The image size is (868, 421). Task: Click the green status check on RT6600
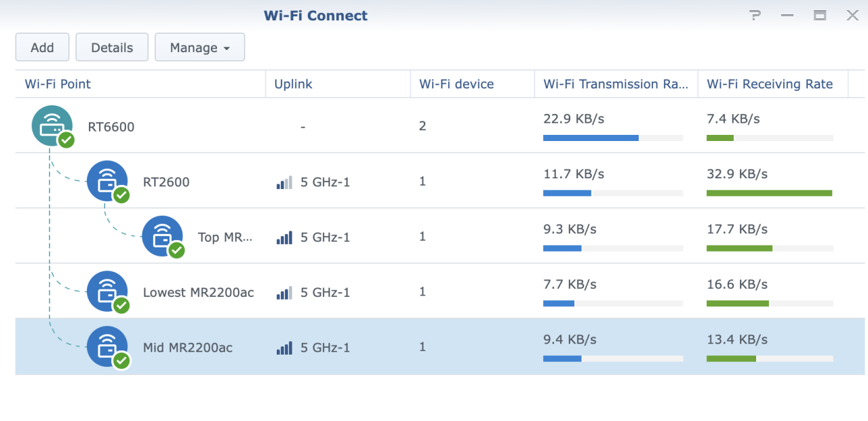(65, 140)
